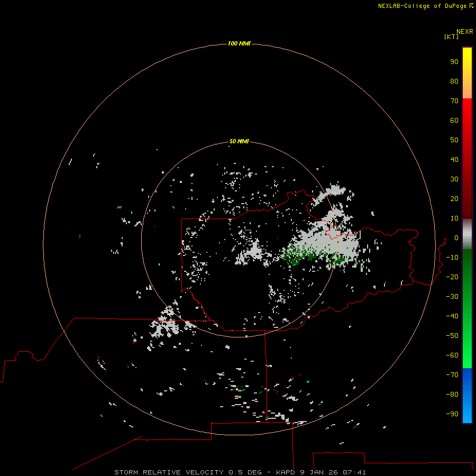The image size is (476, 476).
Task: Click the 60 knot scale label
Action: point(454,121)
